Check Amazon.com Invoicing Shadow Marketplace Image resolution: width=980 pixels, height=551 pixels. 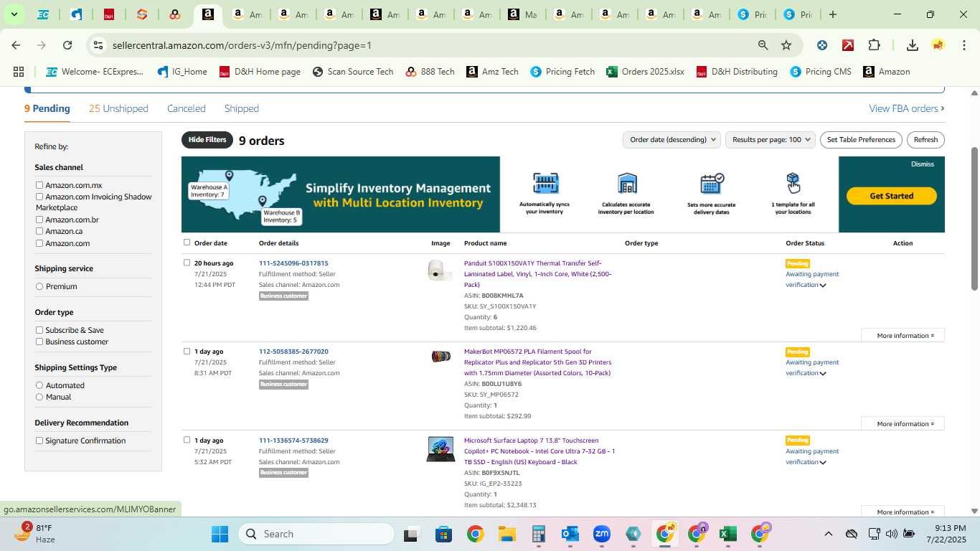tap(39, 197)
